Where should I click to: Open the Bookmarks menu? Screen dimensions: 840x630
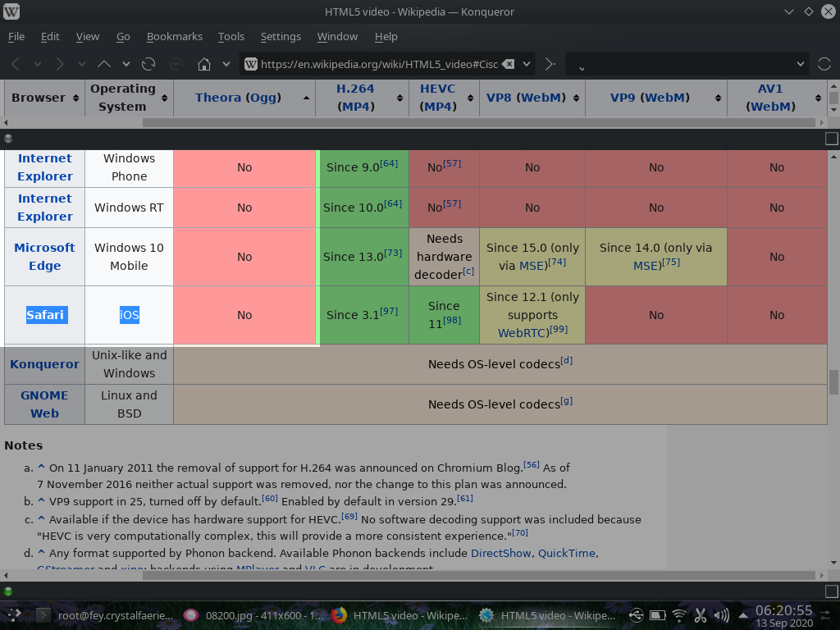tap(174, 36)
